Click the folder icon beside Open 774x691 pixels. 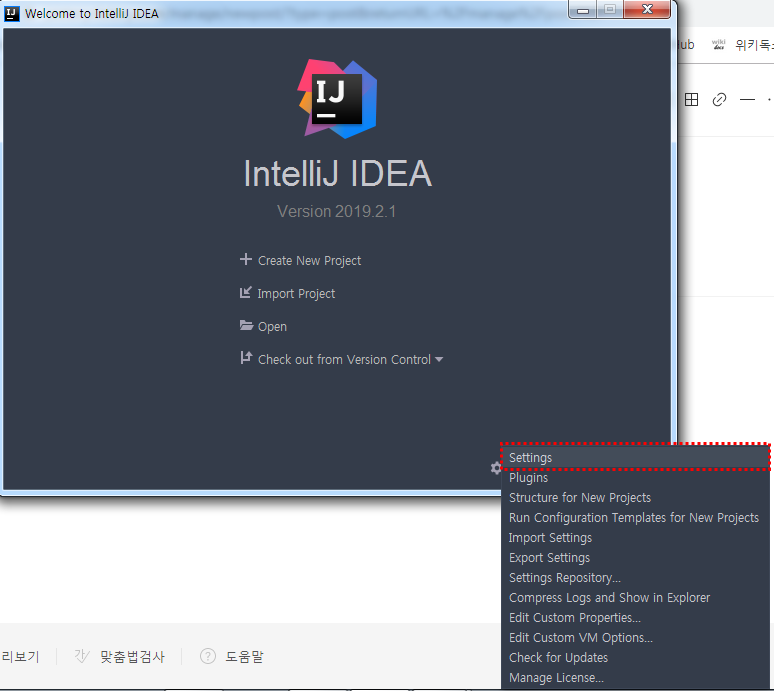[246, 325]
